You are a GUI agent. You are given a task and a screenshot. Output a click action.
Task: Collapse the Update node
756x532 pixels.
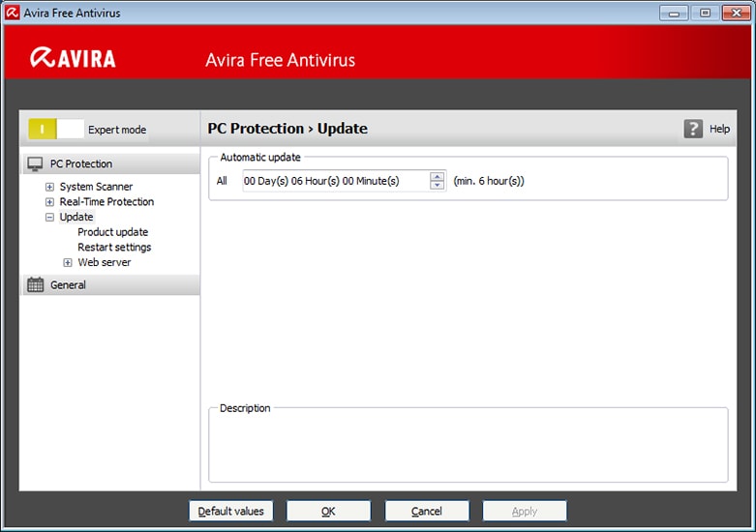(x=49, y=218)
